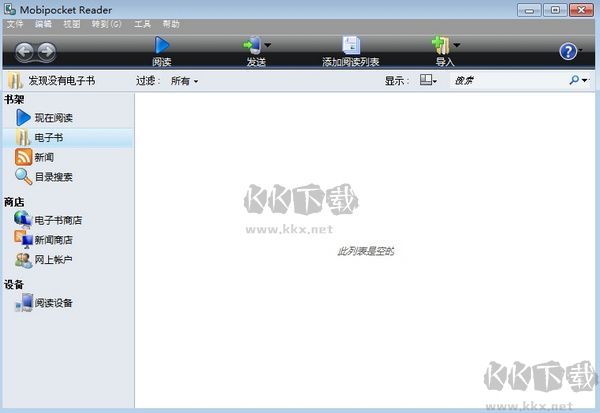
Task: Click the 设备 section header
Action: coord(14,284)
